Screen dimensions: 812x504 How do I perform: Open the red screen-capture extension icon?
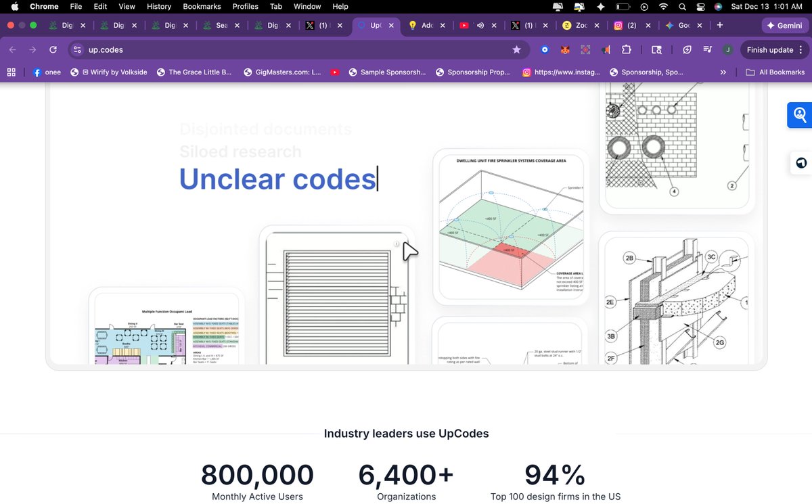coord(586,50)
